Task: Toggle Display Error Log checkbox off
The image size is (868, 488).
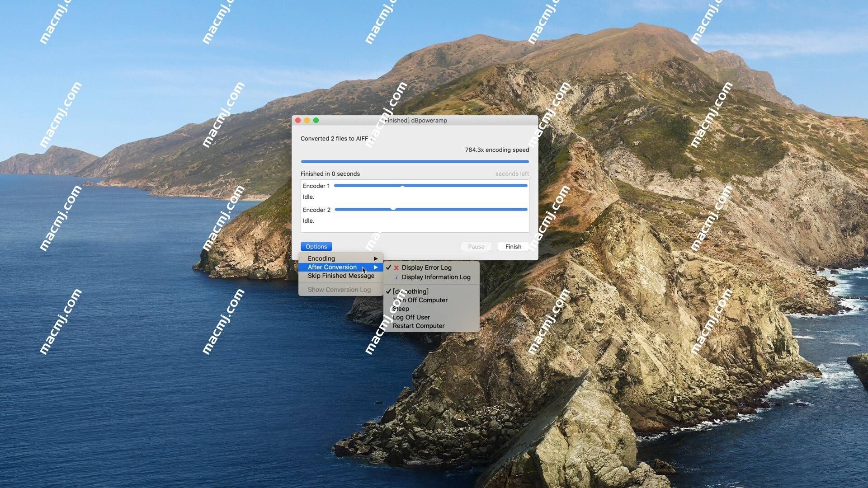Action: pos(426,267)
